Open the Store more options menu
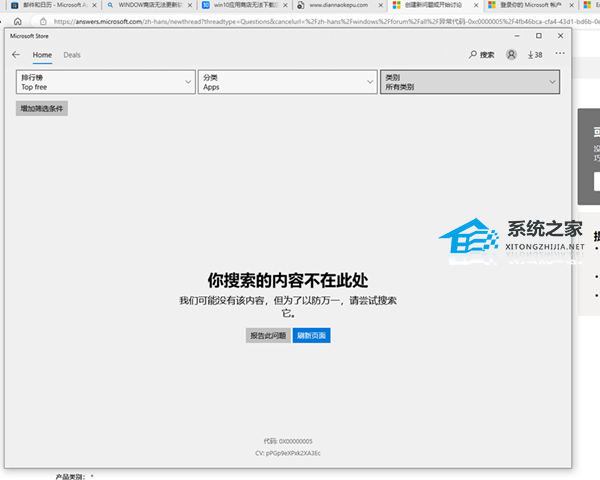Screen dimensions: 600x480 click(560, 55)
